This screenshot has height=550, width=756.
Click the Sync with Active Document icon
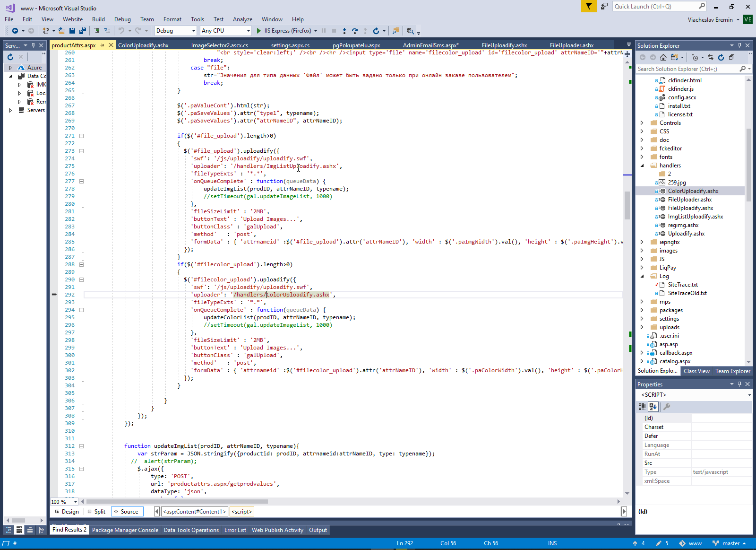pyautogui.click(x=711, y=57)
